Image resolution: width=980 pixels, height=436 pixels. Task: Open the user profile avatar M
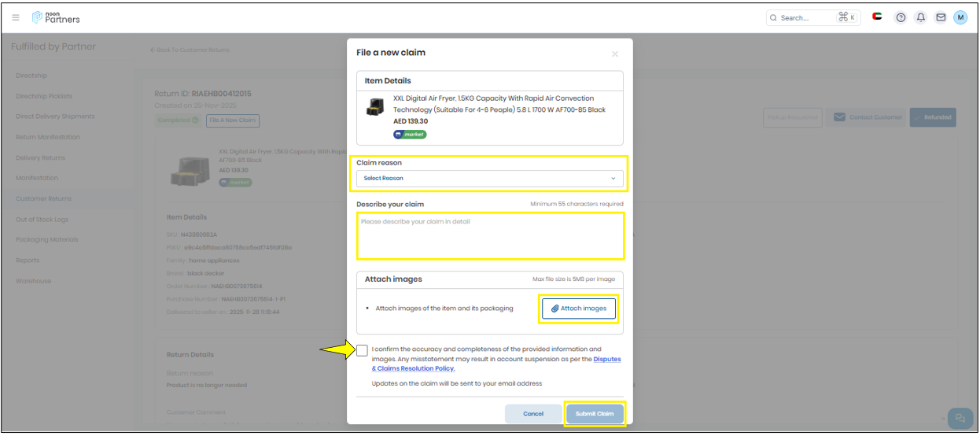960,17
